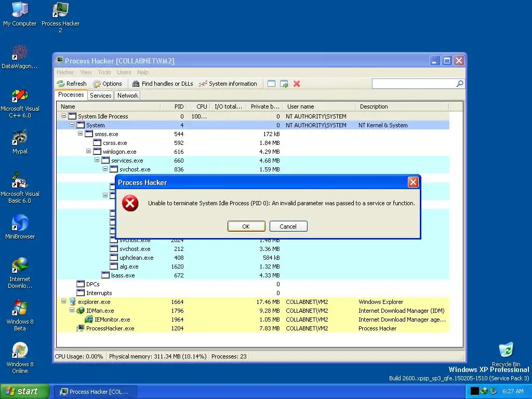Screen dimensions: 532x399
Task: Select the ProcessHacker.exe process row
Action: (253, 328)
